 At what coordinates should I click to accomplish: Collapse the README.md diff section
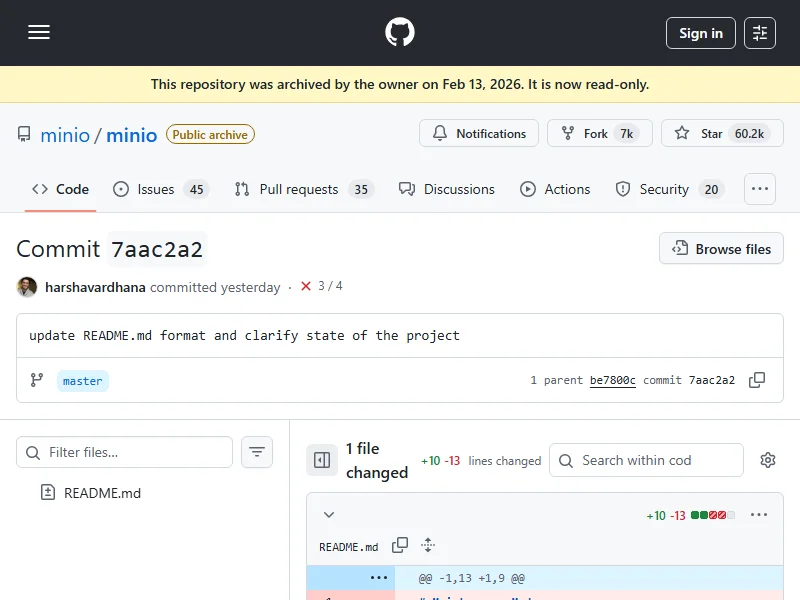click(328, 515)
